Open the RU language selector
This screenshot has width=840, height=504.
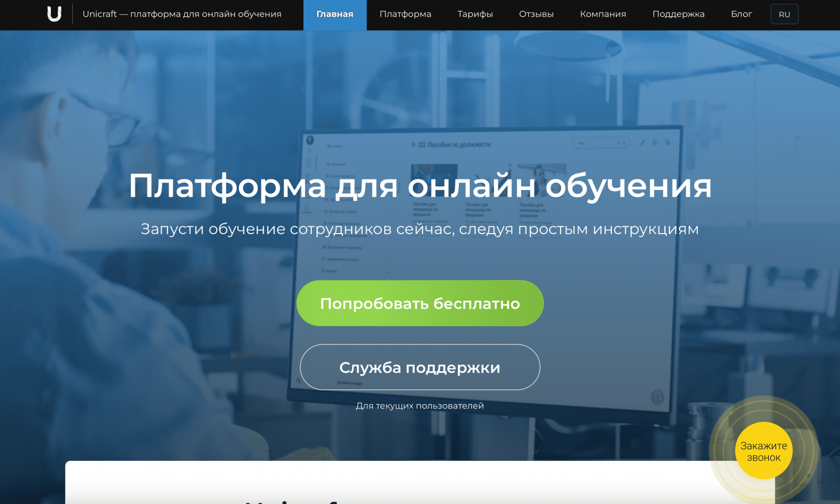coord(784,15)
